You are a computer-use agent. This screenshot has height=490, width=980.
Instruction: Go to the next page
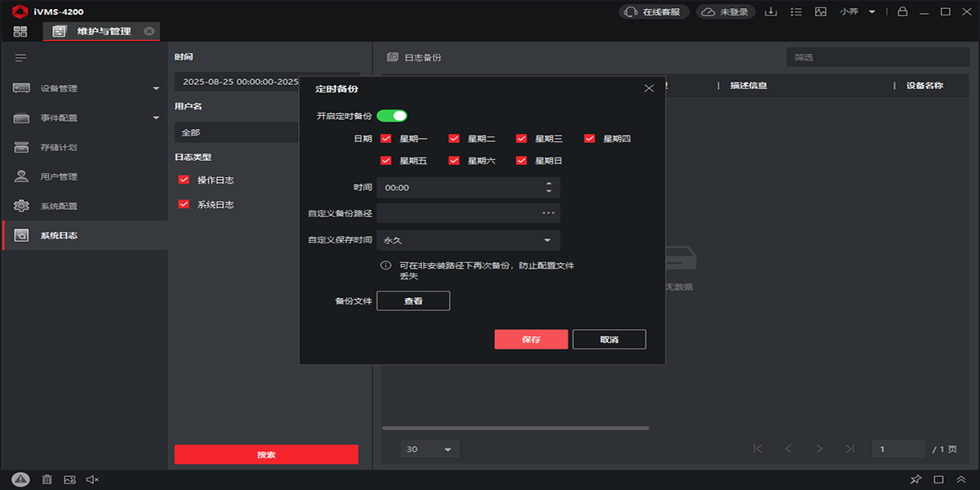pos(819,449)
